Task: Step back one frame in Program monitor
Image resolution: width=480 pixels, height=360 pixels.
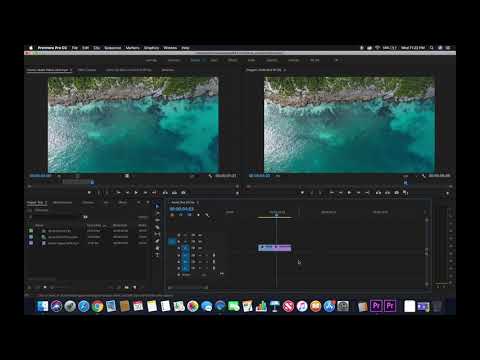Action: 340,193
